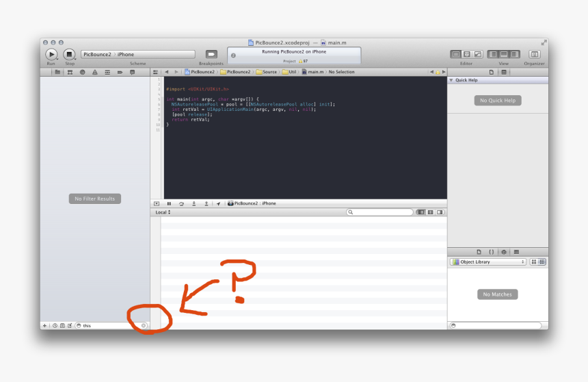
Task: Click the Step Out debug icon
Action: [206, 203]
